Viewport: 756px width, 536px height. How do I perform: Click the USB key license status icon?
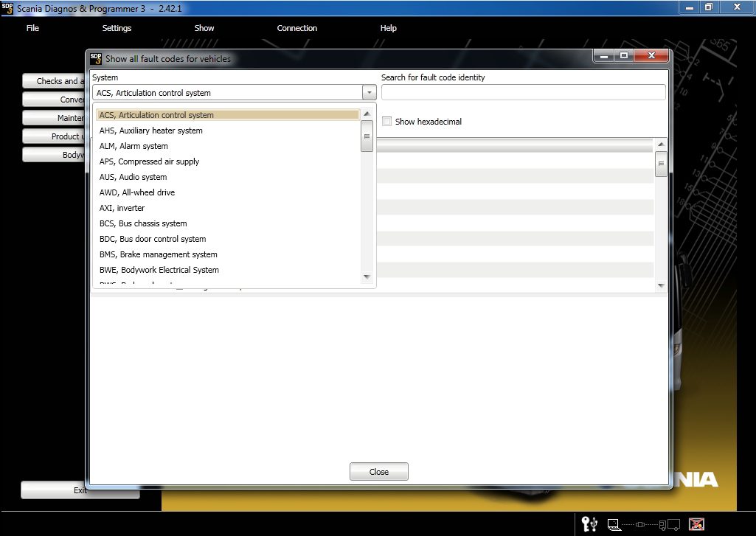coord(589,524)
